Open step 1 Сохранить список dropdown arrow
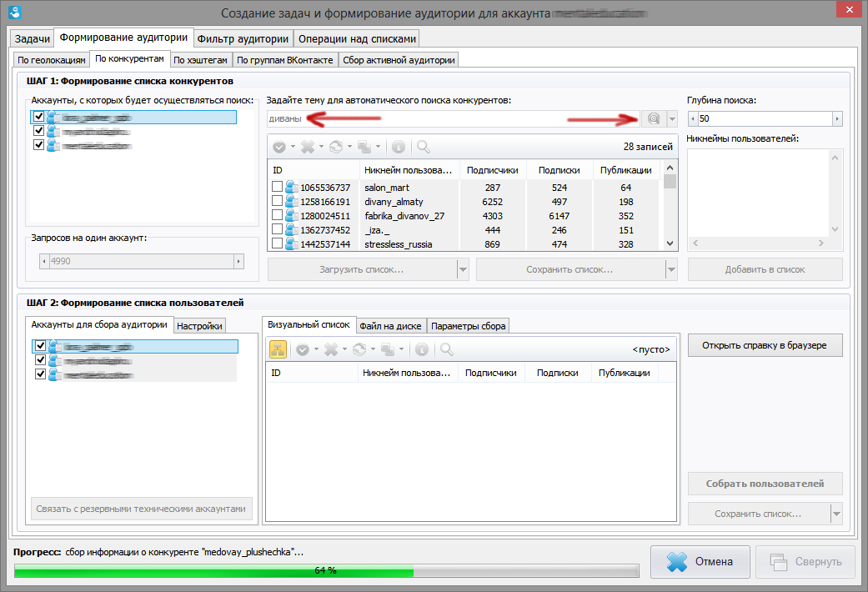The image size is (868, 592). pos(671,269)
